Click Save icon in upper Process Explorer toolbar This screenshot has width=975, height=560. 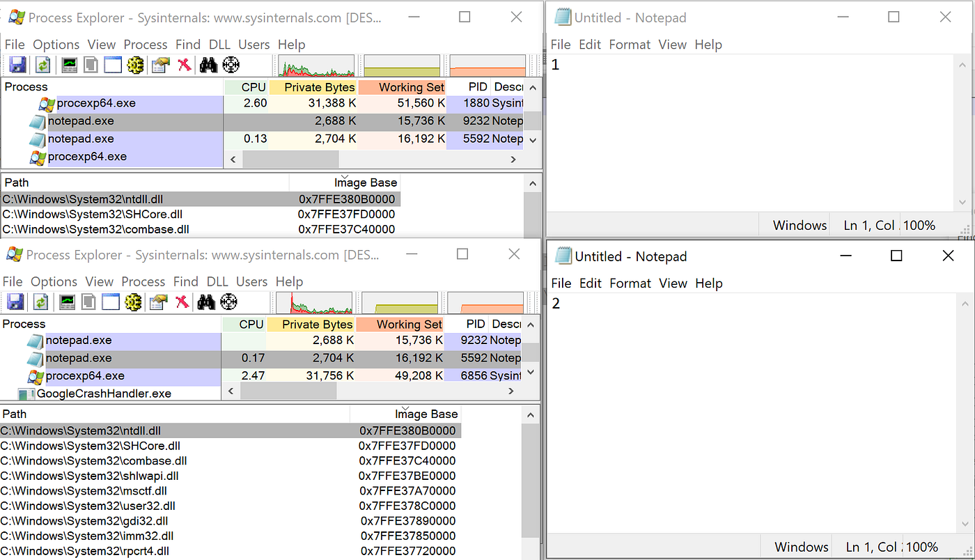[x=17, y=65]
